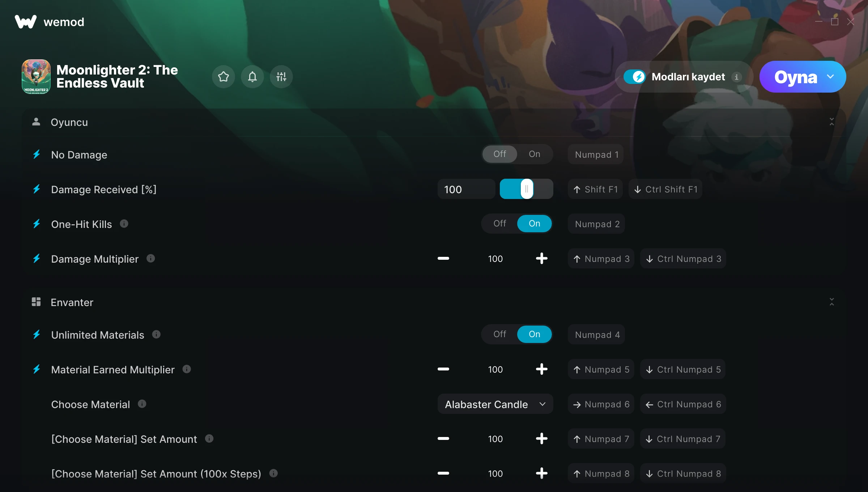Add game to favorites with star icon
868x492 pixels.
223,77
